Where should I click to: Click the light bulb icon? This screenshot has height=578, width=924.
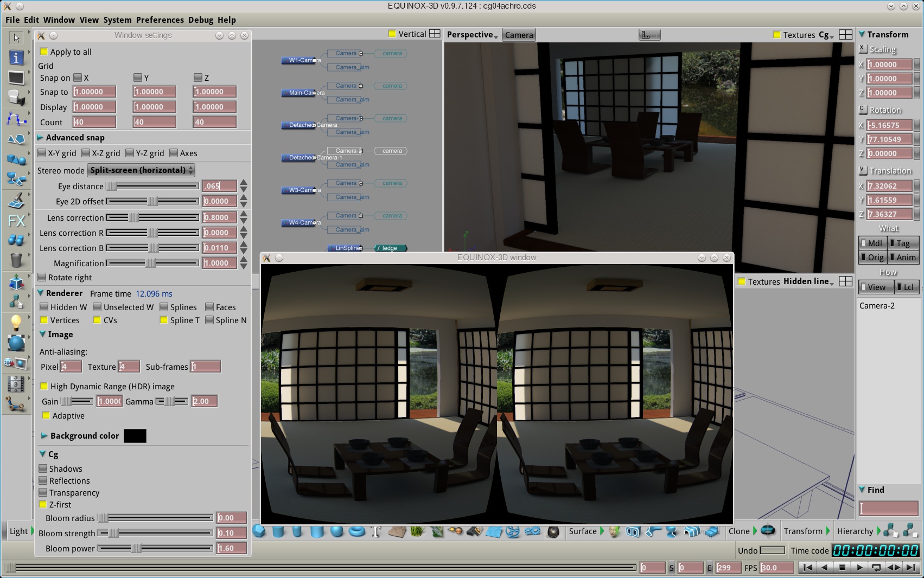tap(16, 323)
